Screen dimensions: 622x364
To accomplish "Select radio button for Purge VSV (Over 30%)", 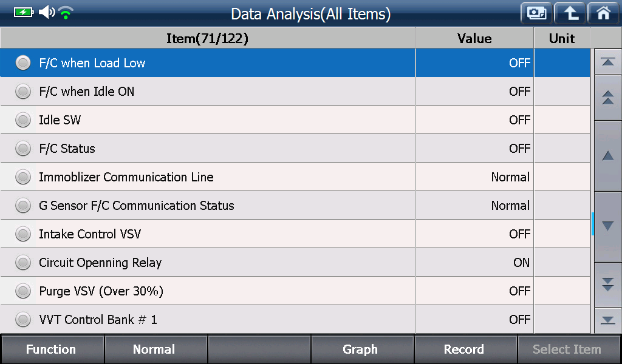I will click(23, 291).
